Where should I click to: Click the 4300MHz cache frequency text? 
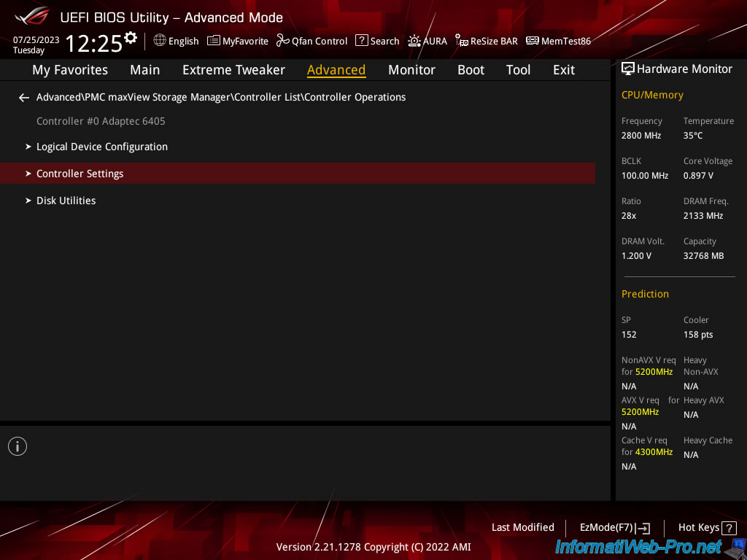654,452
